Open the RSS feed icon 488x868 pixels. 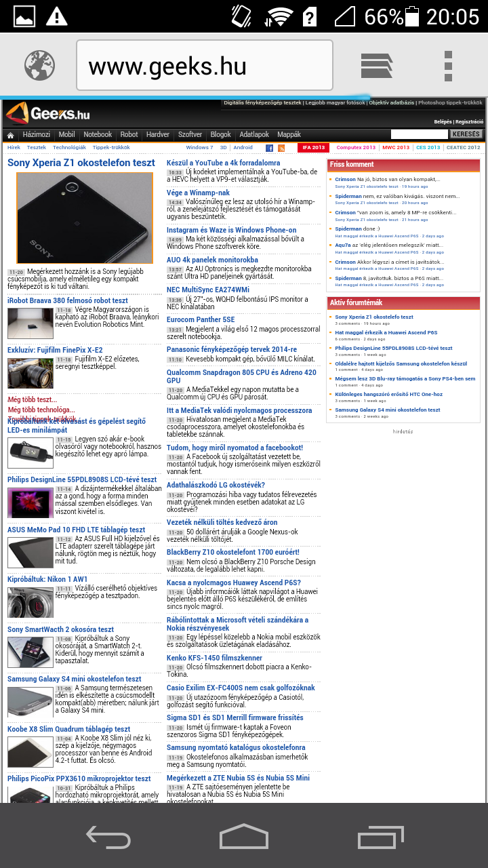pyautogui.click(x=281, y=148)
